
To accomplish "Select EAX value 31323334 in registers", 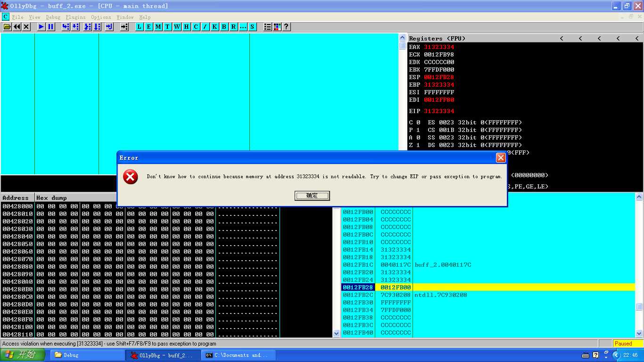I will tap(439, 47).
